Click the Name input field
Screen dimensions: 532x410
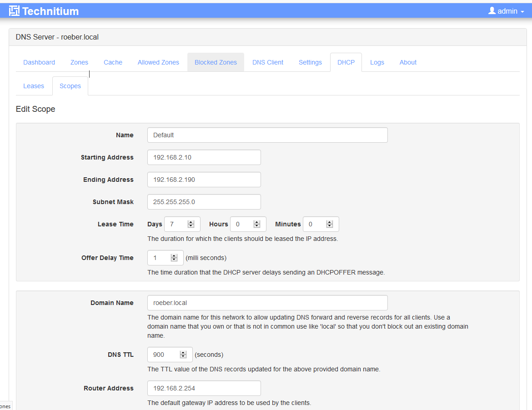(x=267, y=135)
